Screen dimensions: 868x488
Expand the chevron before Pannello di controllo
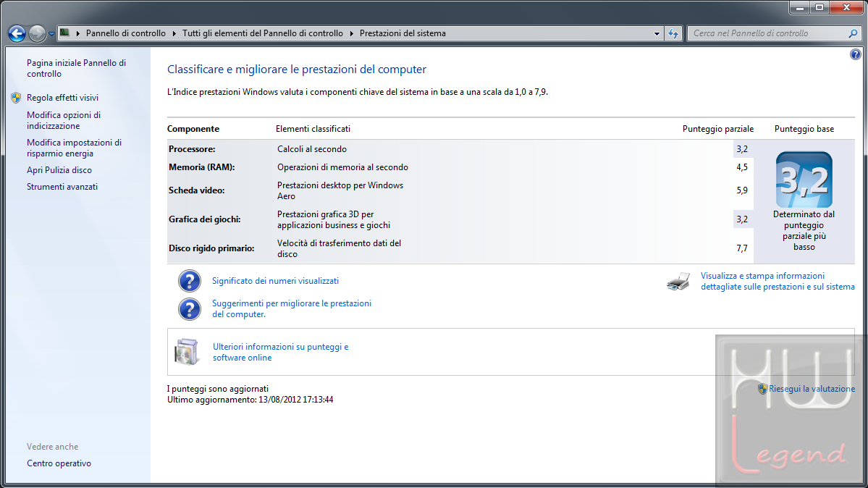pyautogui.click(x=78, y=33)
